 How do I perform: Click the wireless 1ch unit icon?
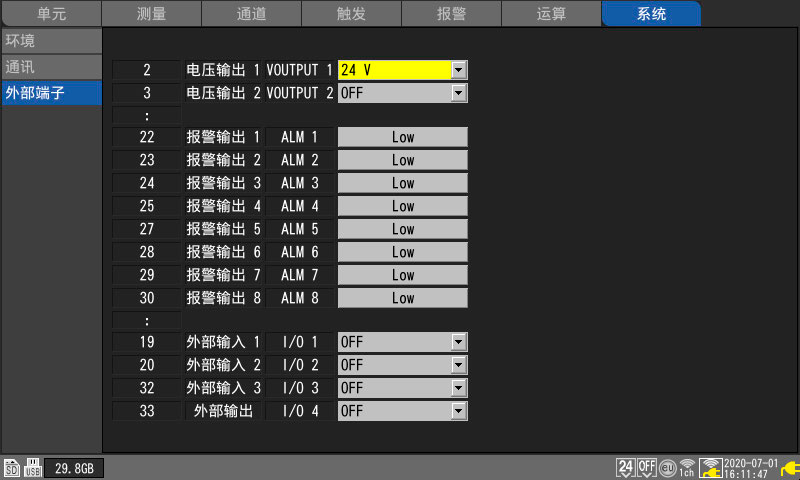tap(686, 467)
